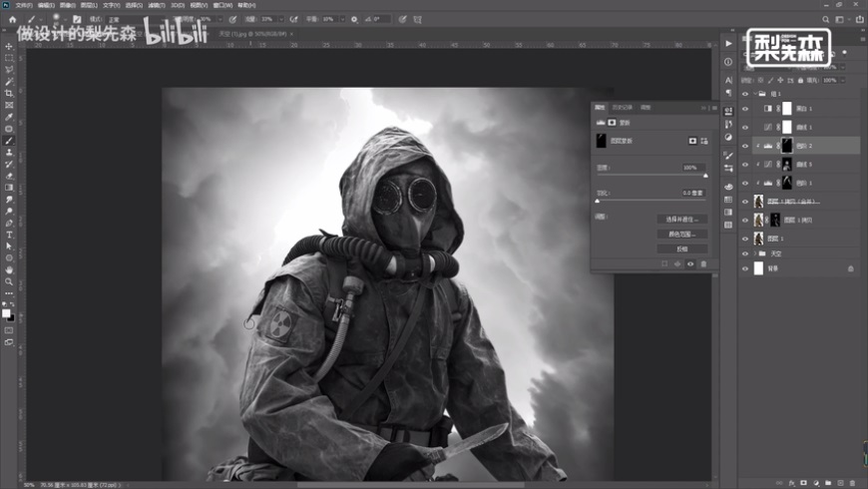Open the 文件(F) menu
This screenshot has height=489, width=868.
pyautogui.click(x=24, y=5)
